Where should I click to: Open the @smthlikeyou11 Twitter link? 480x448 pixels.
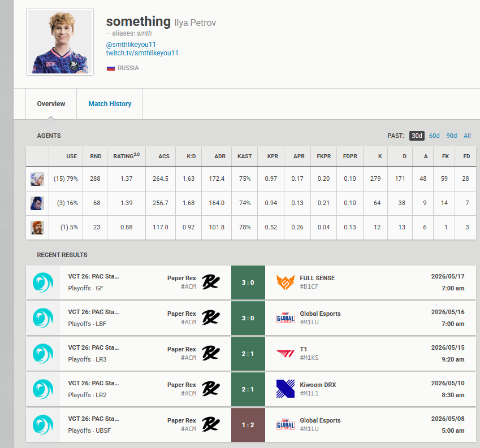pyautogui.click(x=131, y=45)
